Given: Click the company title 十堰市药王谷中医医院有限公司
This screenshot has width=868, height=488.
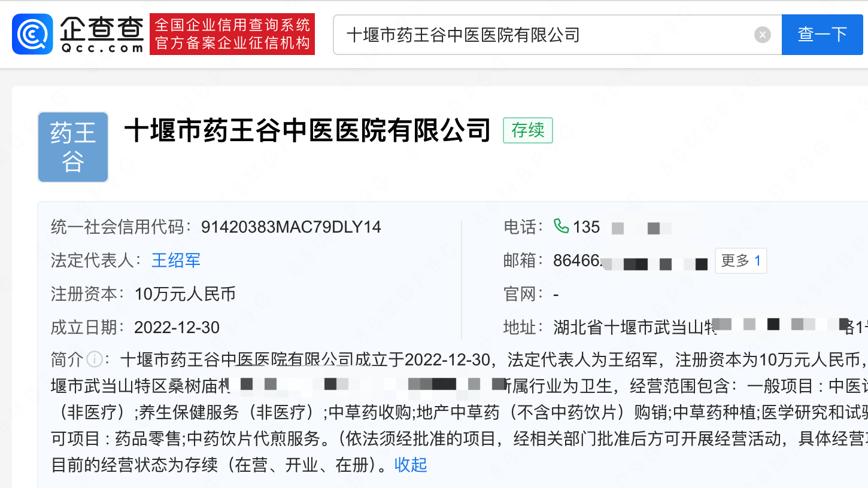Looking at the screenshot, I should [308, 130].
